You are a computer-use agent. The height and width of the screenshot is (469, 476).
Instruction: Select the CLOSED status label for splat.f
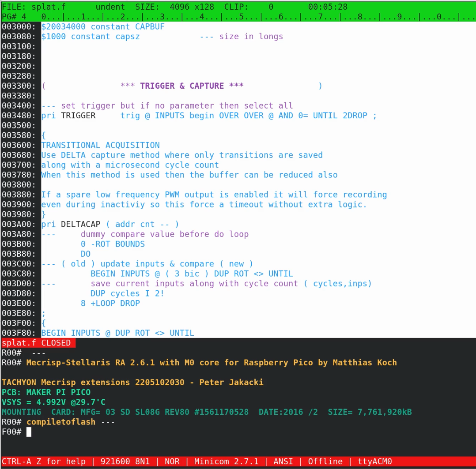point(56,343)
